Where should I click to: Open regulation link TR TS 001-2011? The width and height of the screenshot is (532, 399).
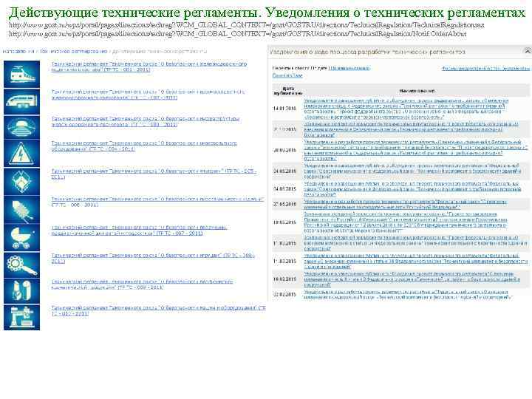coord(149,66)
